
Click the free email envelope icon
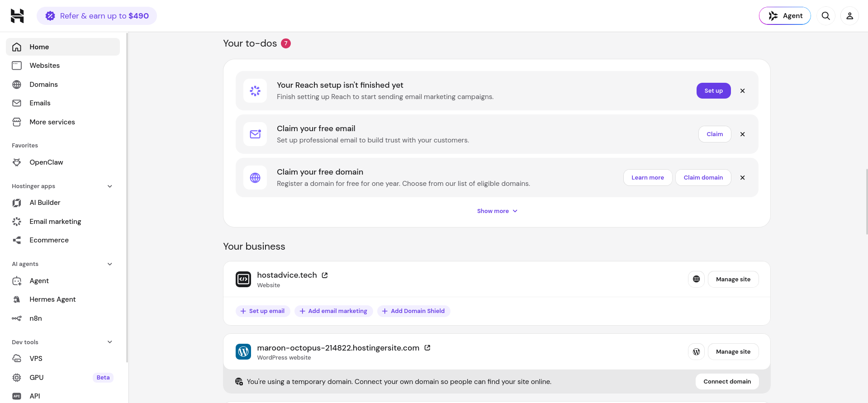coord(255,134)
